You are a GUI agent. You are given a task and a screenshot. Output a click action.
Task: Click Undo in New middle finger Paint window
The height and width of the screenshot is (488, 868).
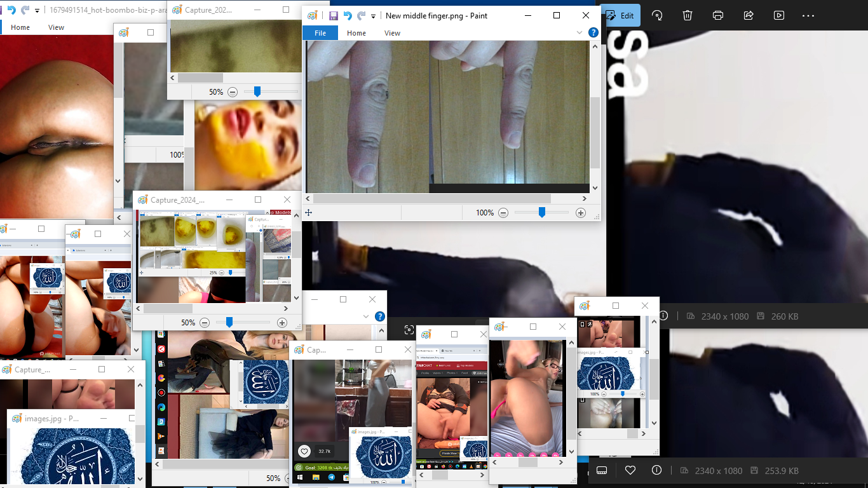coord(348,15)
